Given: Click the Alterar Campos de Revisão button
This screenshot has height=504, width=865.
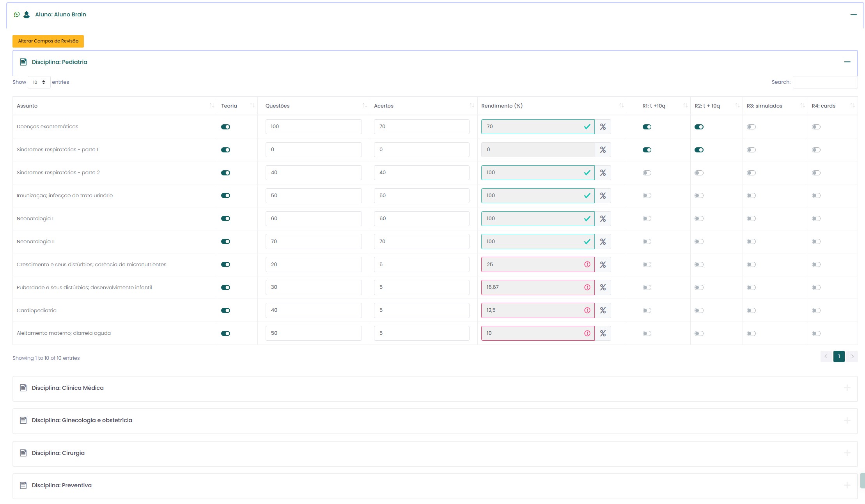Looking at the screenshot, I should click(x=48, y=41).
